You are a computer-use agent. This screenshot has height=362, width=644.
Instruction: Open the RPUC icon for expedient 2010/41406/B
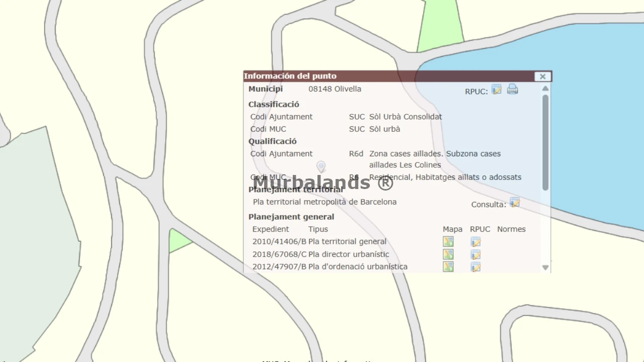476,242
